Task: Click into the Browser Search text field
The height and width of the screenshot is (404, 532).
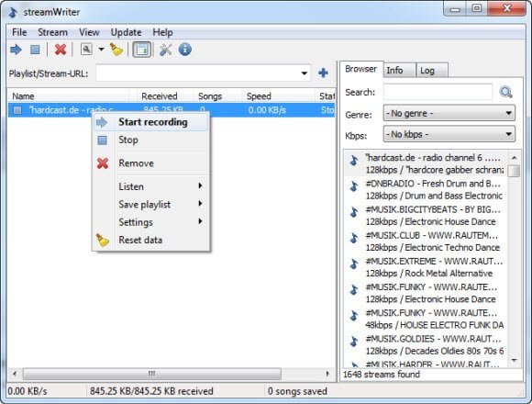Action: [438, 92]
